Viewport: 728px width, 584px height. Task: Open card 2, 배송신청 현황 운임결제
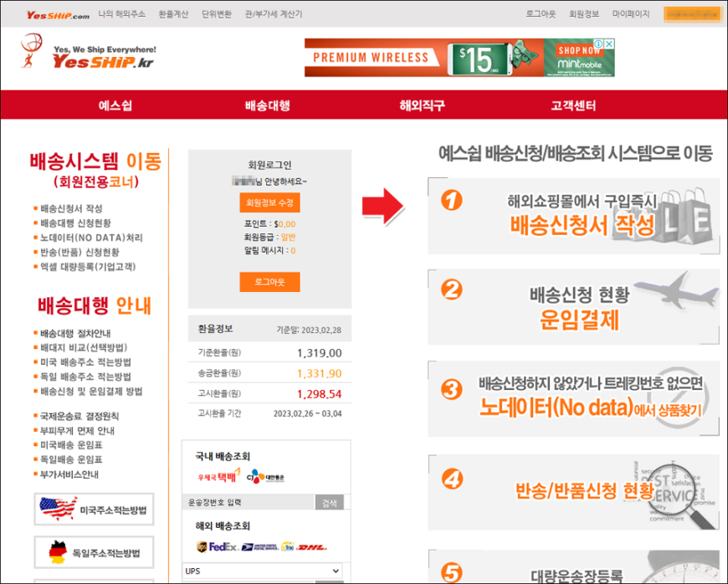click(574, 307)
